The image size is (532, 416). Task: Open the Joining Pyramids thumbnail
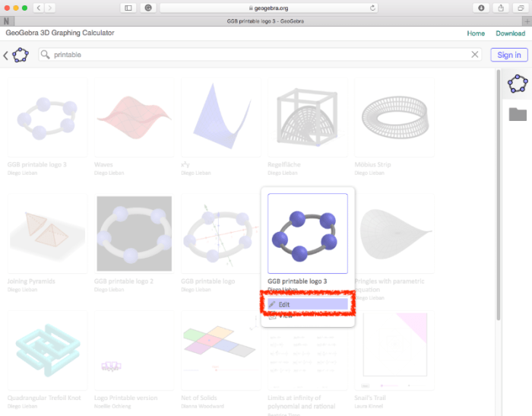point(47,233)
